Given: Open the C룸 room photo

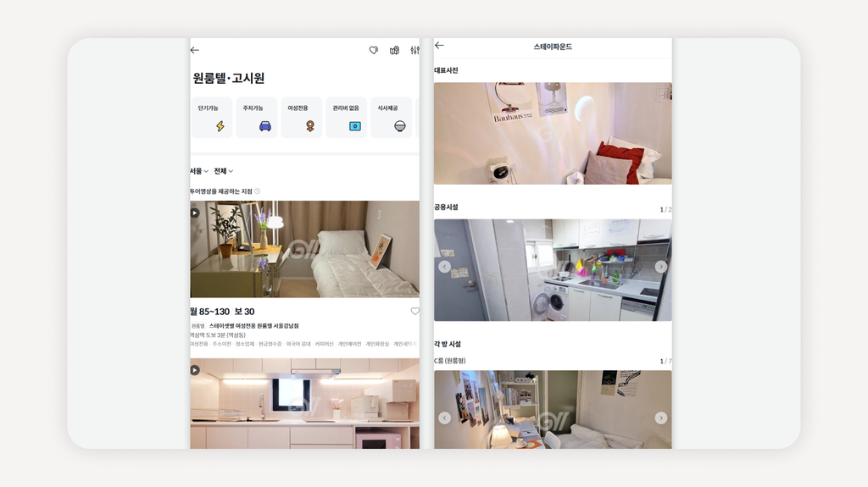Looking at the screenshot, I should click(553, 410).
